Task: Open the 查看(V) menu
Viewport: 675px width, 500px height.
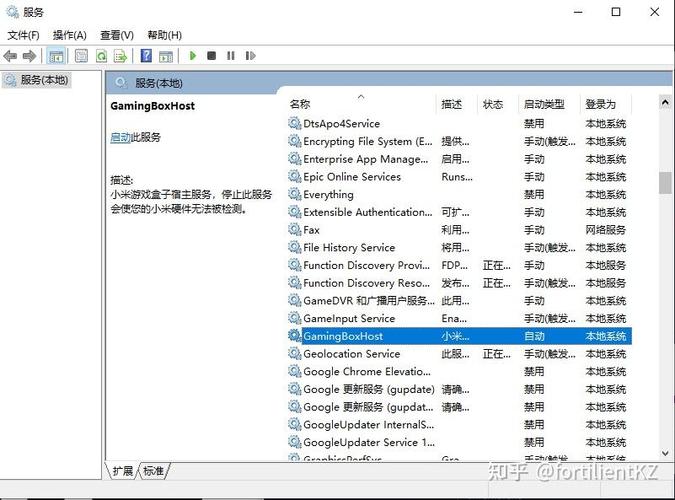Action: coord(117,35)
